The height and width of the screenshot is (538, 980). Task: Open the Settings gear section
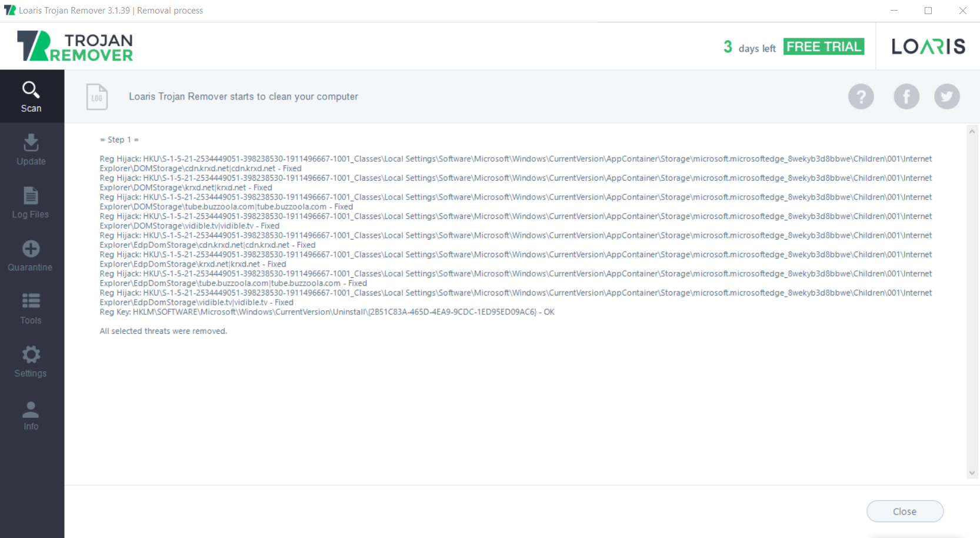[31, 361]
